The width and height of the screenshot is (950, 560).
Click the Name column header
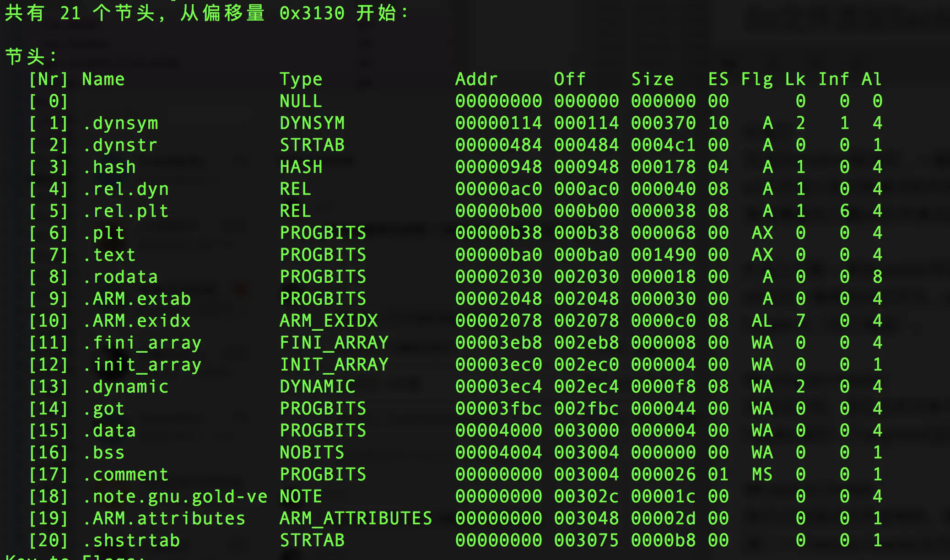coord(103,79)
